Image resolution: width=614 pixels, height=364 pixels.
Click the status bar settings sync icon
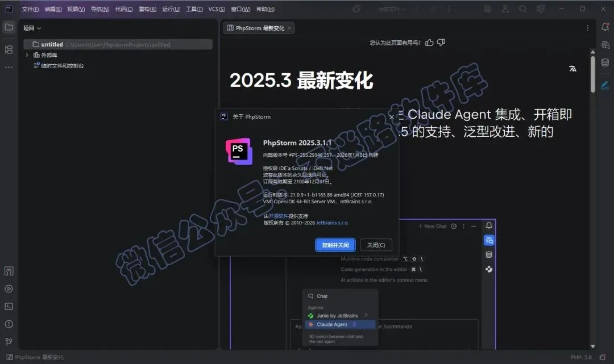(x=603, y=357)
